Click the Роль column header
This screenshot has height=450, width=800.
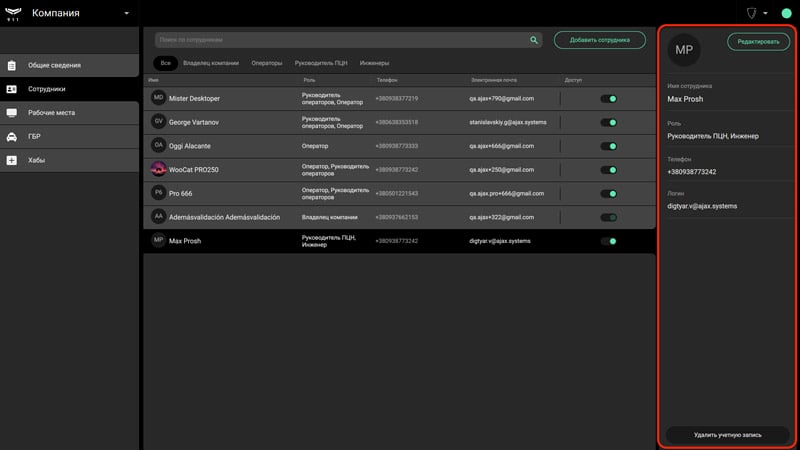pos(309,80)
